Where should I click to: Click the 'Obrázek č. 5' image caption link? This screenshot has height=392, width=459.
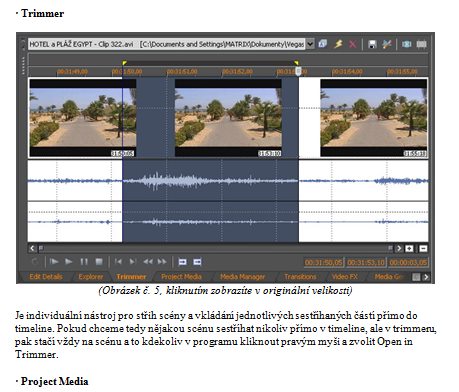tap(225, 291)
